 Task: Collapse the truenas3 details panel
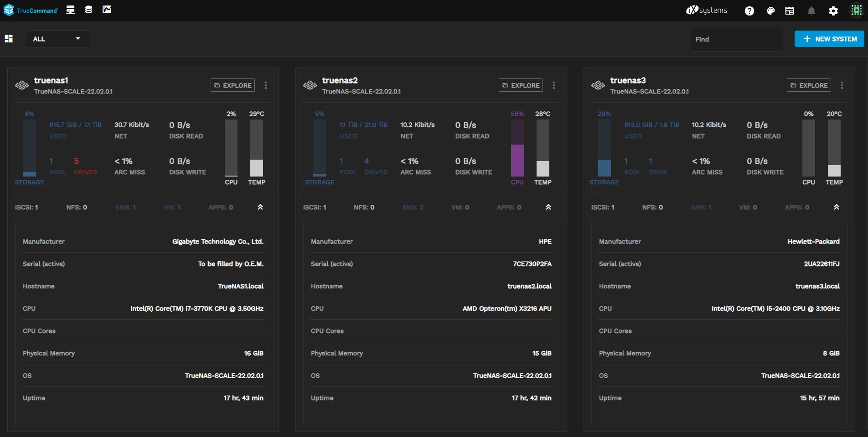837,207
